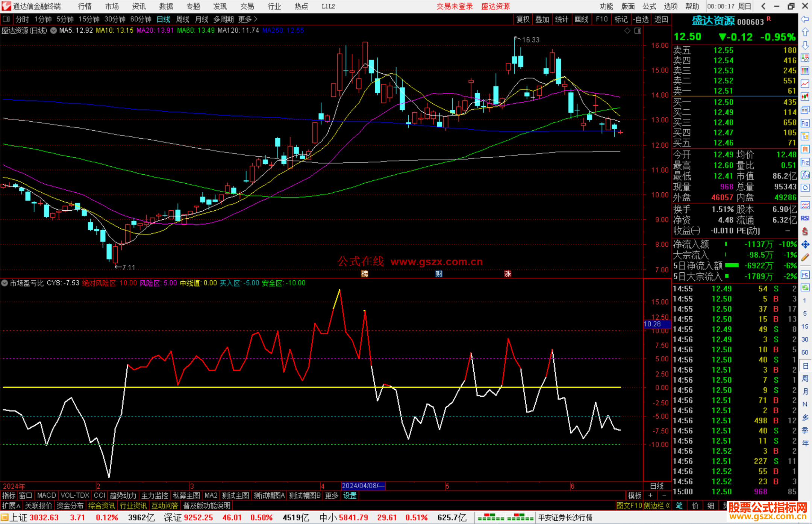
Task: Select the pencil drawing tool icon
Action: (x=805, y=258)
